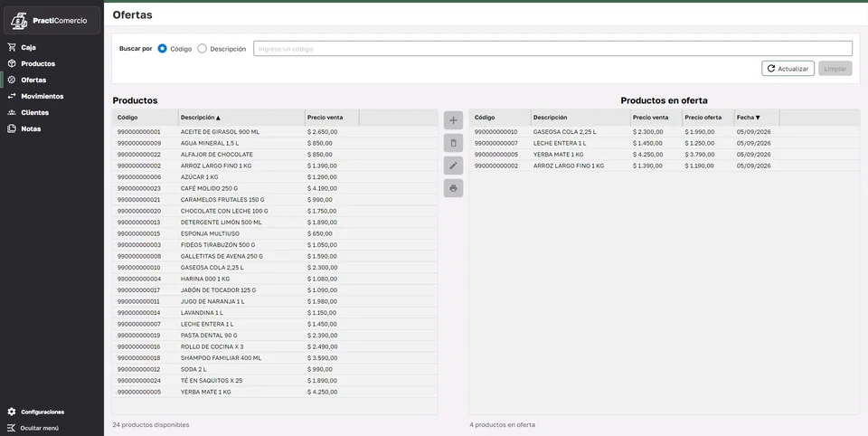The image size is (868, 436).
Task: Click the Caja cart icon
Action: coord(12,48)
